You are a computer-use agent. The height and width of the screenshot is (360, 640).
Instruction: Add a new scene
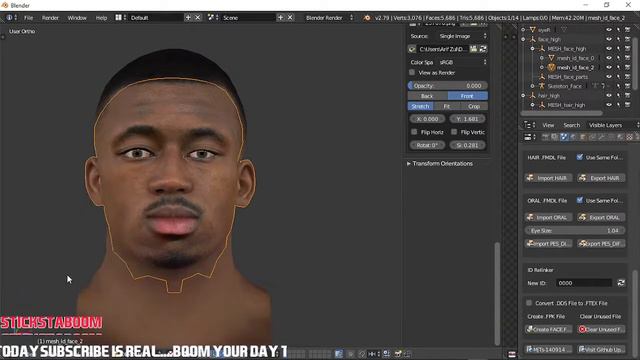tap(280, 18)
